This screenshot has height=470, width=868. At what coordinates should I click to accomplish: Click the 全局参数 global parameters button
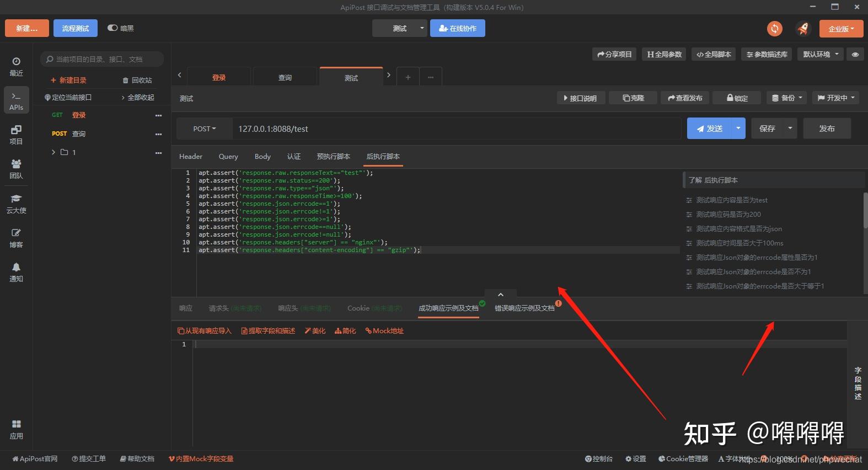[x=664, y=54]
